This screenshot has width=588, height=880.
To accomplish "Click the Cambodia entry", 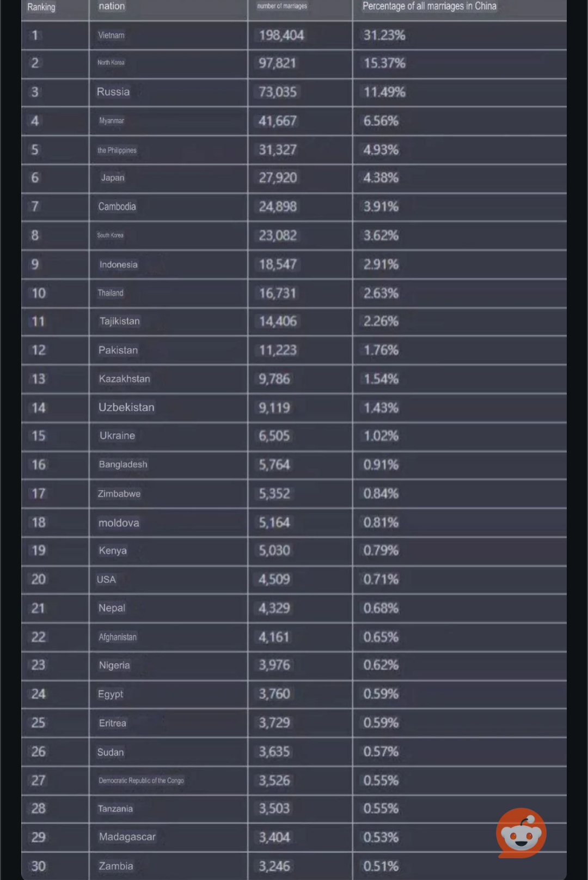I will coord(117,207).
